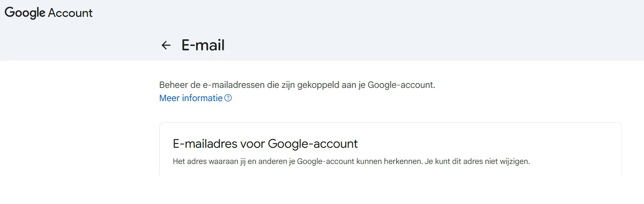Click the Google logo in the header
The height and width of the screenshot is (204, 644).
click(x=25, y=13)
